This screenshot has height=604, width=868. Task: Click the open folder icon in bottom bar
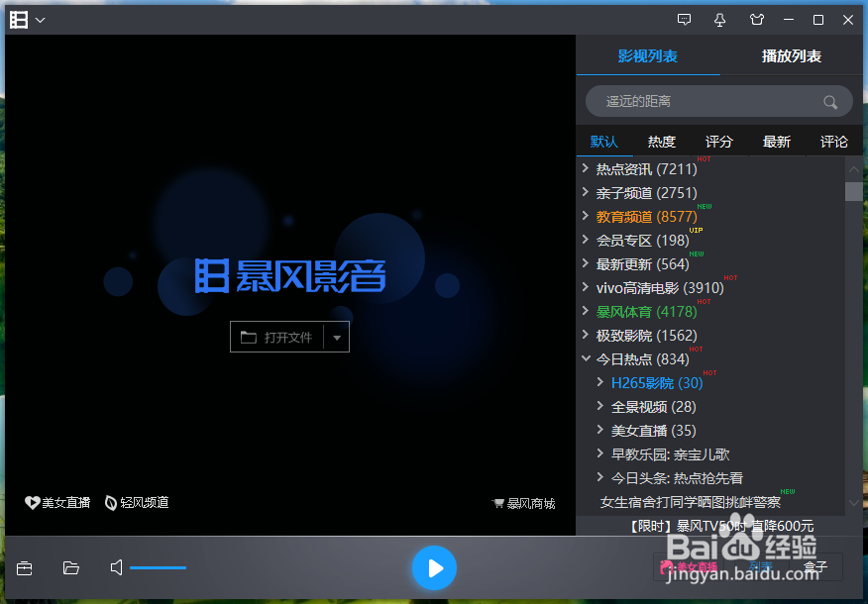[71, 568]
